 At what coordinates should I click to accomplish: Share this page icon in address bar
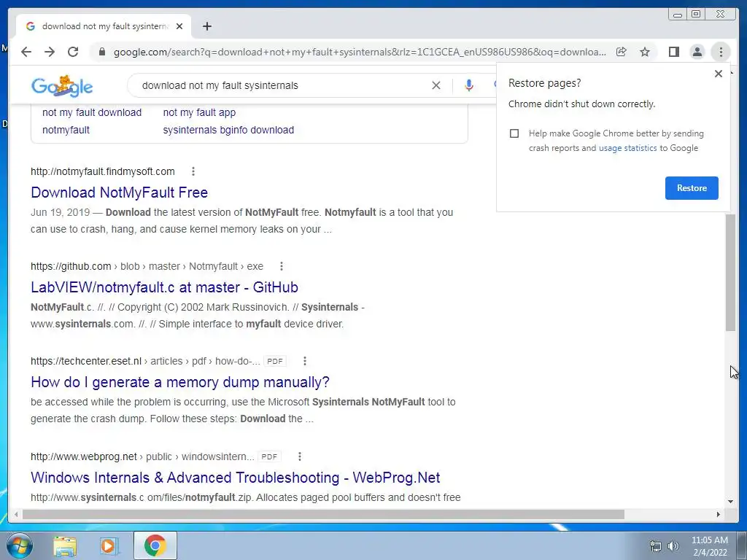[622, 52]
